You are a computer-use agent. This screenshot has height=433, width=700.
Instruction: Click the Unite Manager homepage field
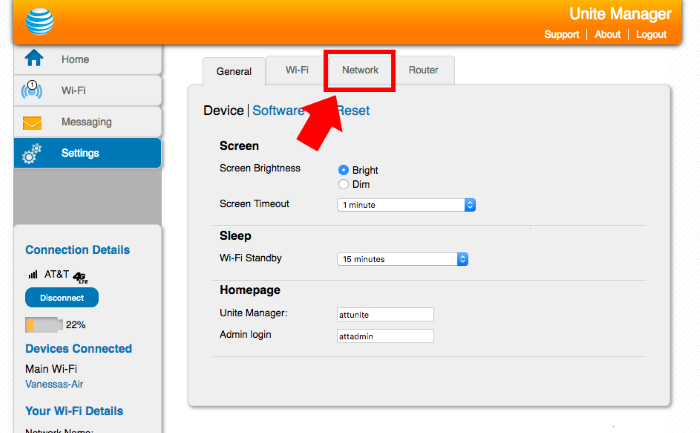[385, 314]
